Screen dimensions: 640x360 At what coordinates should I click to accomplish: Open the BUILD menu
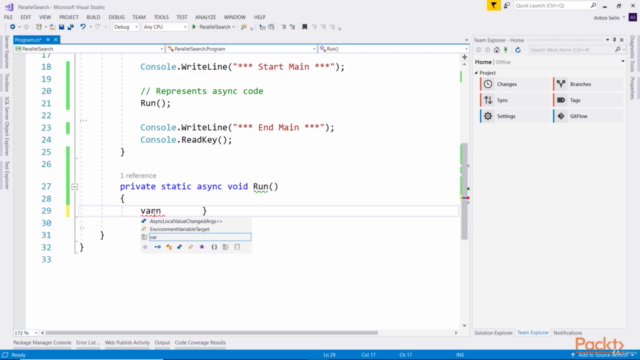point(93,17)
